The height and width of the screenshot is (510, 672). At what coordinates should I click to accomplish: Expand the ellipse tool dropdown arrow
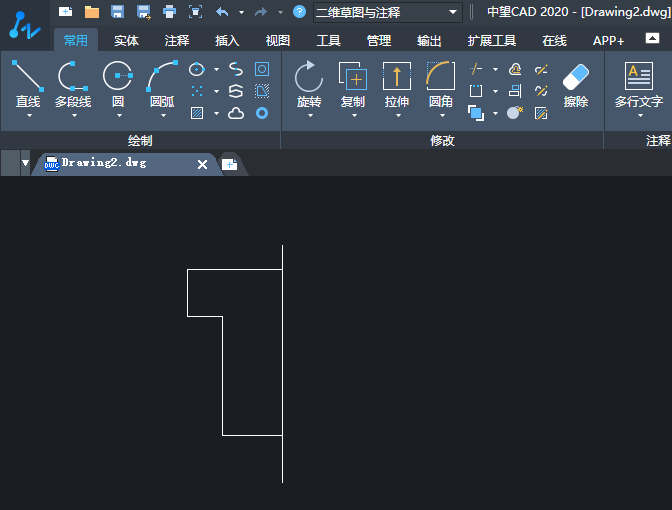tap(216, 69)
